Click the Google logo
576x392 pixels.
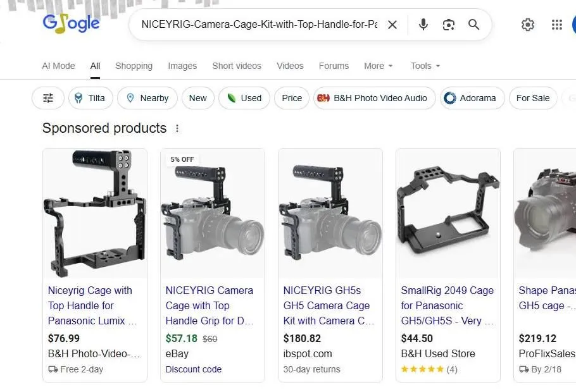(71, 23)
